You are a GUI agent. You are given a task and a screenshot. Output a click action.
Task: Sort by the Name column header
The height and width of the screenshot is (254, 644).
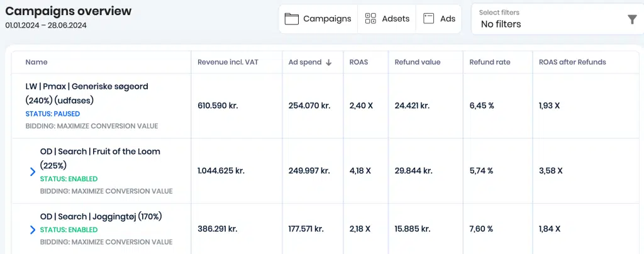tap(36, 62)
